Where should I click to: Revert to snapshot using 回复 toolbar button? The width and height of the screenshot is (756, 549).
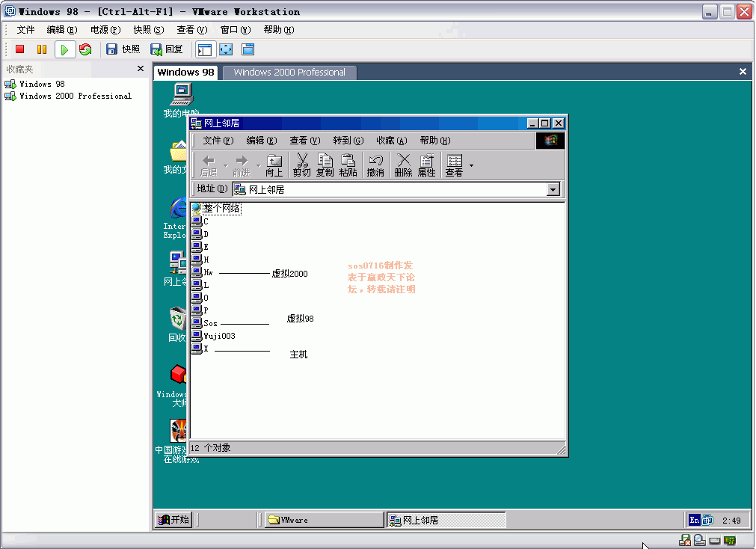click(x=166, y=49)
